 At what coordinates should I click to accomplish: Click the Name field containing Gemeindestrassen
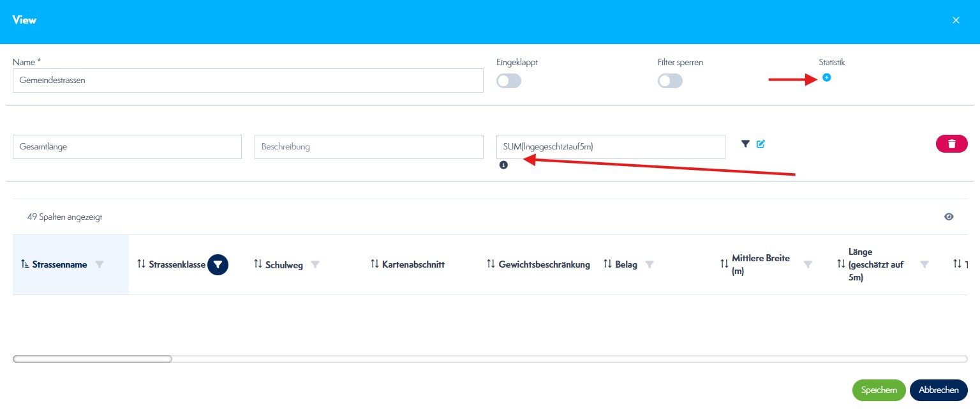(248, 80)
